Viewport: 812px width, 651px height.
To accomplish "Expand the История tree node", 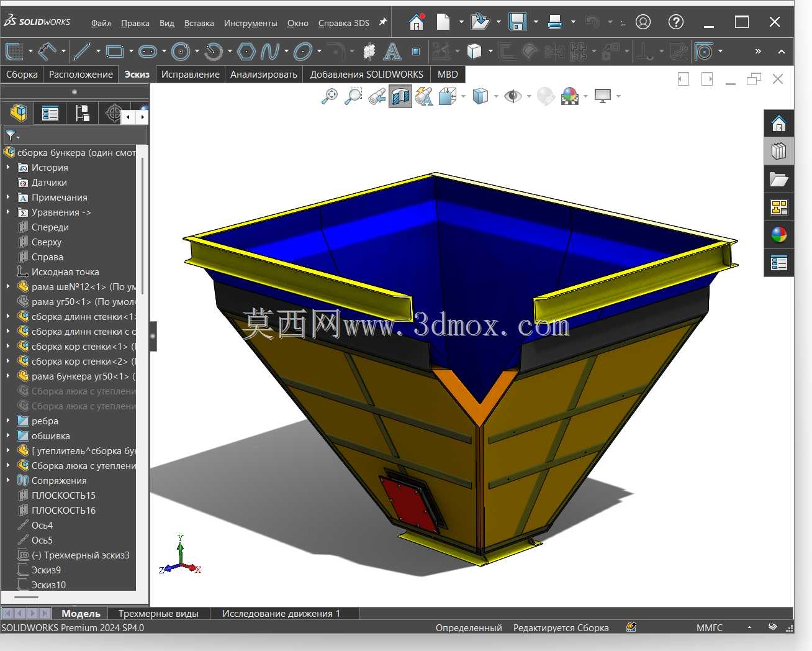I will click(8, 167).
